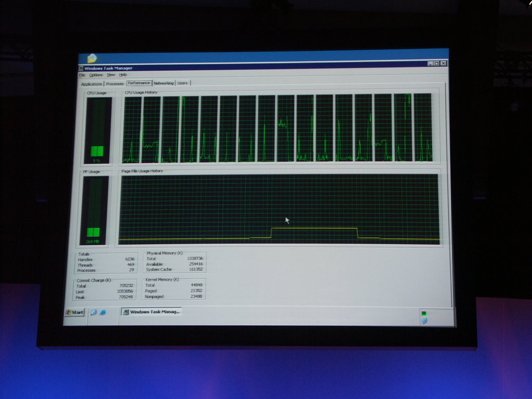This screenshot has height=399, width=532.
Task: Click the green CPU meter tray icon
Action: (x=424, y=313)
